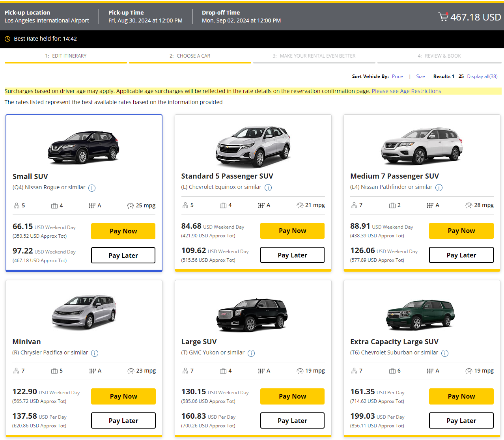Viewport: 504px width, 440px height.
Task: Pay Later for Extra Capacity Large SUV
Action: tap(461, 421)
